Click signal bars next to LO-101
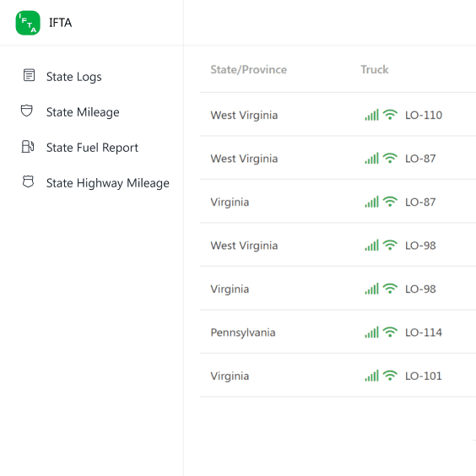 371,376
